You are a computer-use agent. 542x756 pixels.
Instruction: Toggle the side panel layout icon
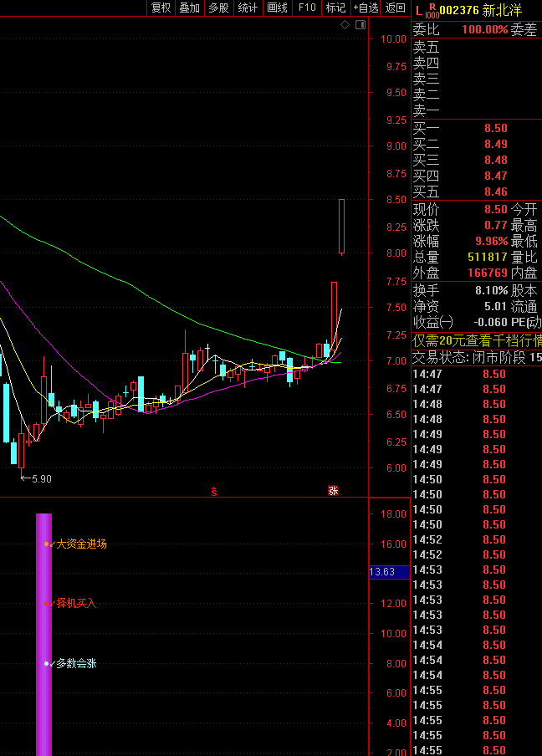tap(360, 24)
